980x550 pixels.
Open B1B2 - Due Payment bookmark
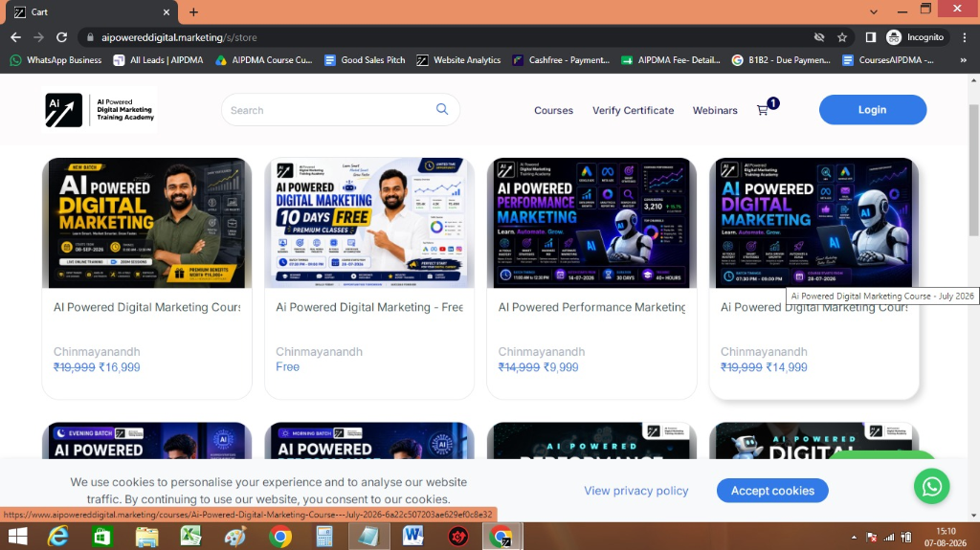[x=781, y=60]
